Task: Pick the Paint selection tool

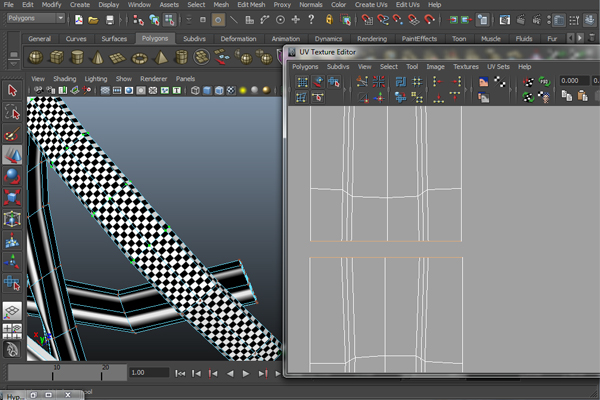Action: 12,134
